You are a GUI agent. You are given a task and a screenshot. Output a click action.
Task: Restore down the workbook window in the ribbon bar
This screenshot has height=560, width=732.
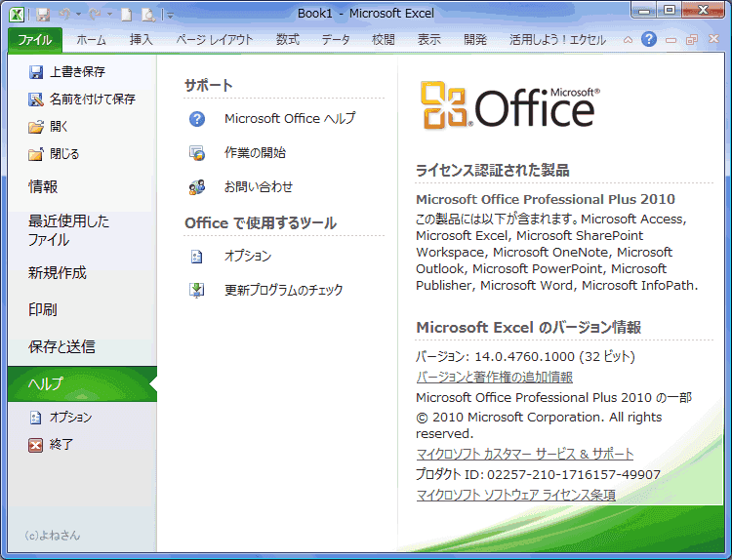[x=692, y=40]
